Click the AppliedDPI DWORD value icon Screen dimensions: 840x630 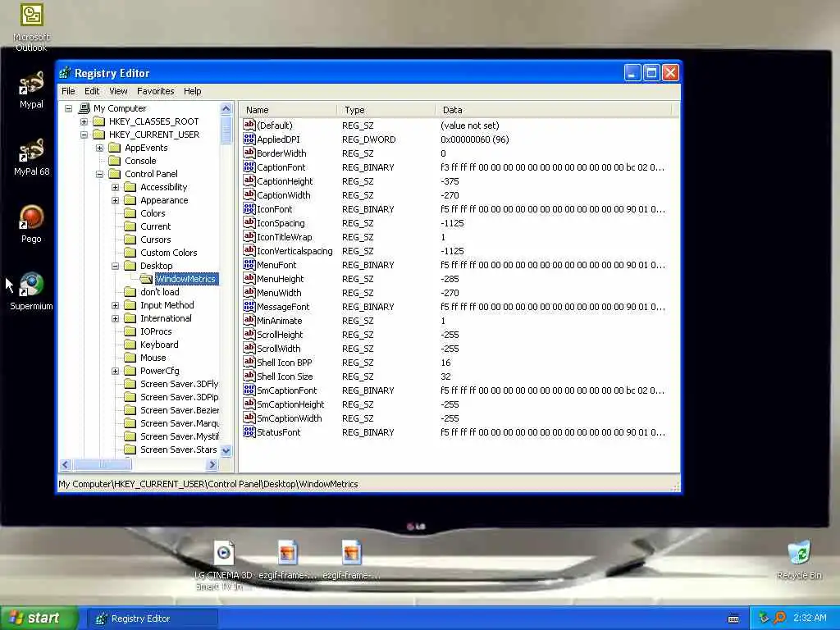(x=249, y=139)
